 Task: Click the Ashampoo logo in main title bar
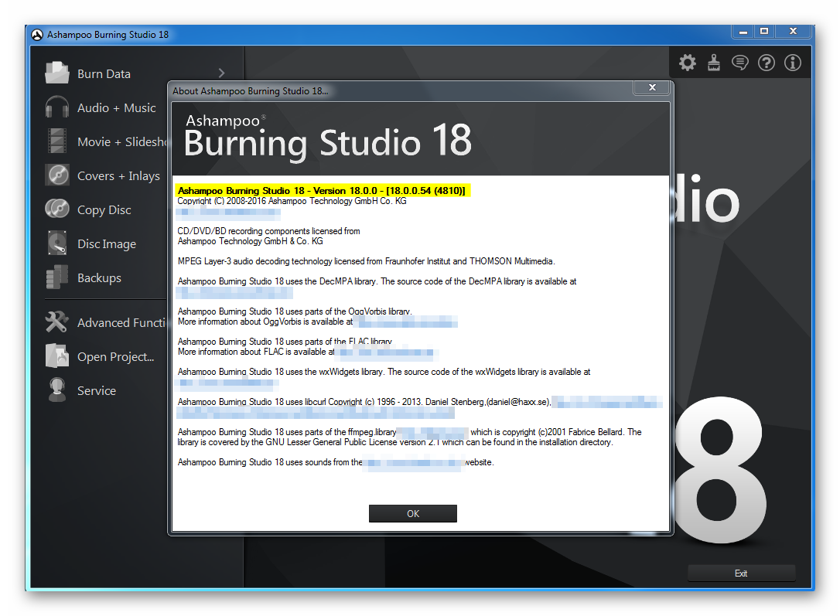[37, 35]
